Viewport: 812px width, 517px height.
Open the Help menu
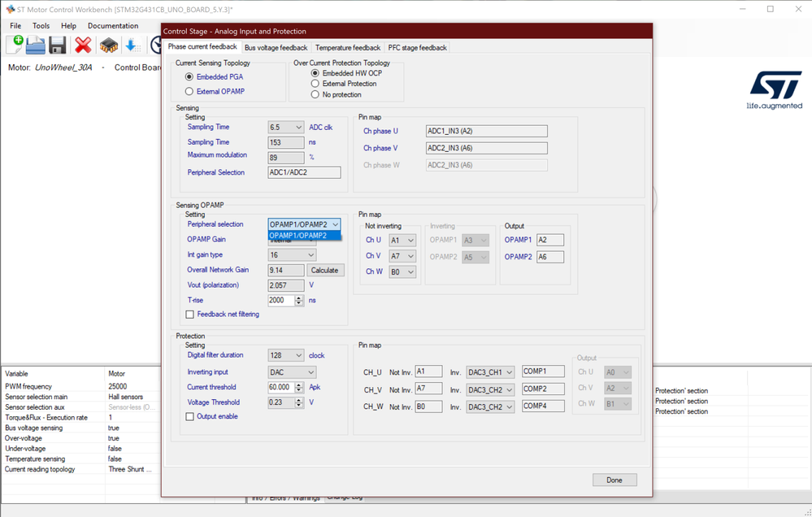tap(68, 25)
